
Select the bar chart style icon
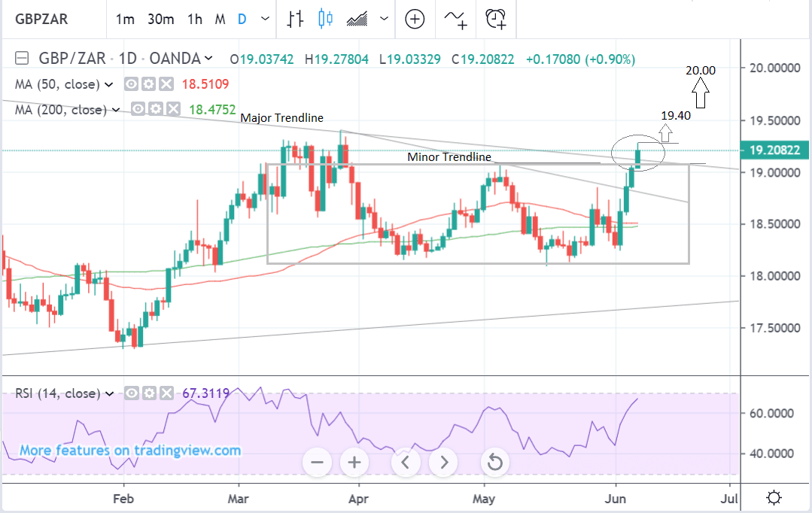tap(296, 19)
